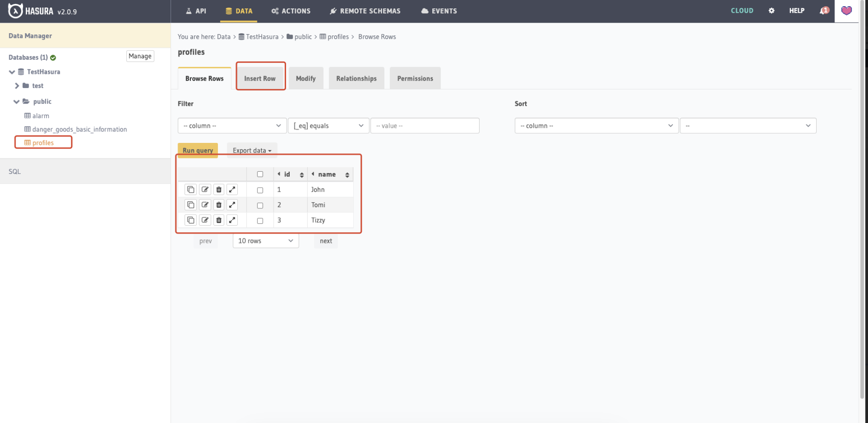The width and height of the screenshot is (868, 423).
Task: Click the Hasura logo
Action: (x=15, y=11)
